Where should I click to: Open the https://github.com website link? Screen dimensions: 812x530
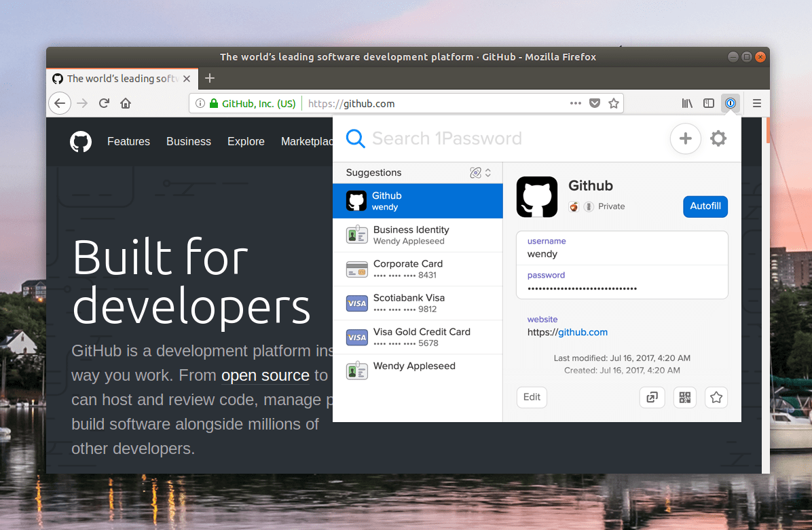click(568, 333)
